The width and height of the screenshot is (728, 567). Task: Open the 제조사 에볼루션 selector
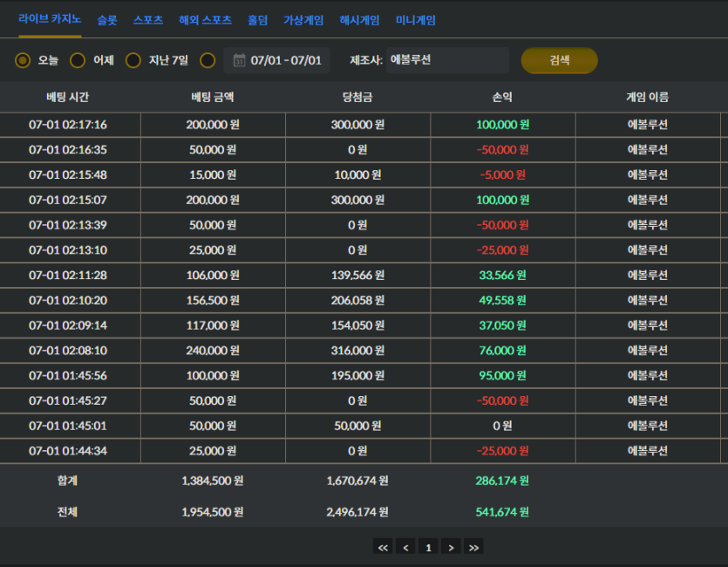pos(447,60)
